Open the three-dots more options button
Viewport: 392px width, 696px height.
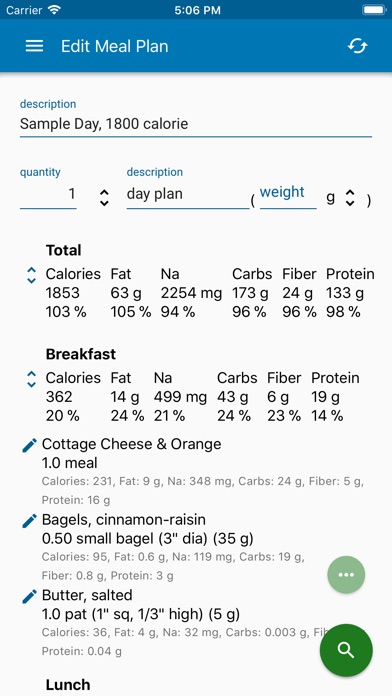click(x=346, y=575)
